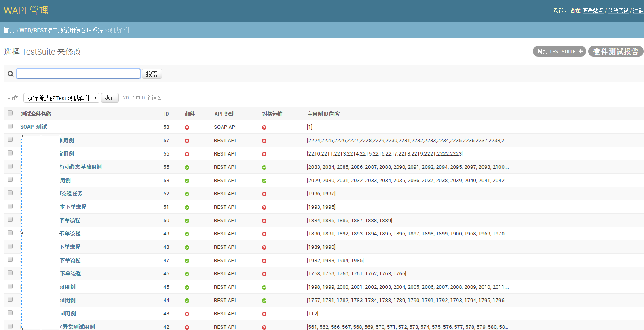Click the ID cell showing 58

(x=166, y=127)
